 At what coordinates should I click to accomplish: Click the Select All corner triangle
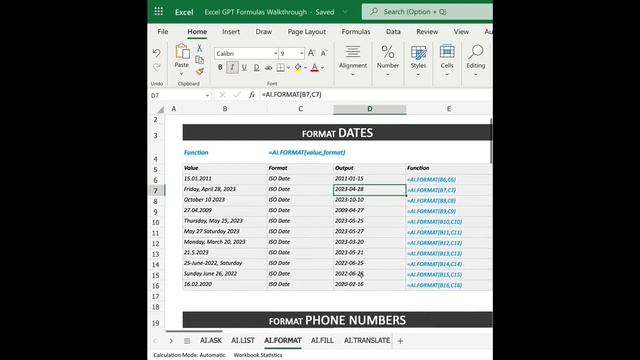[x=160, y=109]
